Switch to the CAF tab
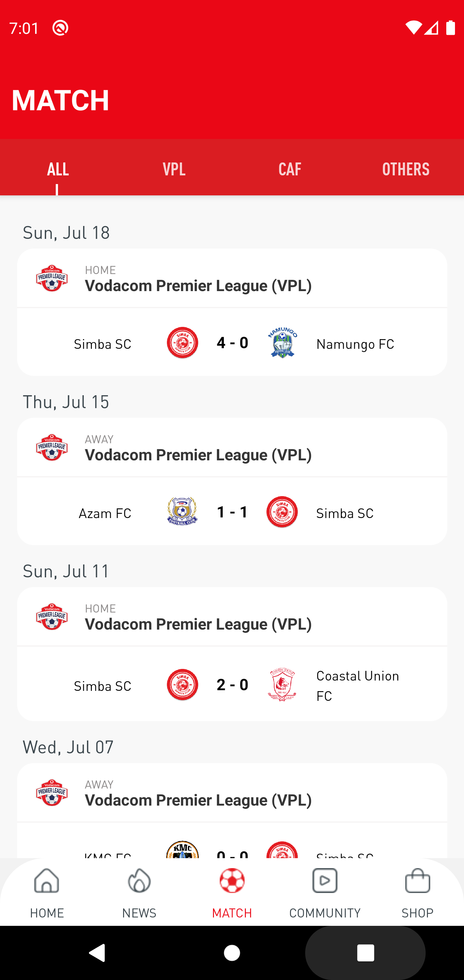Screen dimensions: 464x980 click(290, 169)
